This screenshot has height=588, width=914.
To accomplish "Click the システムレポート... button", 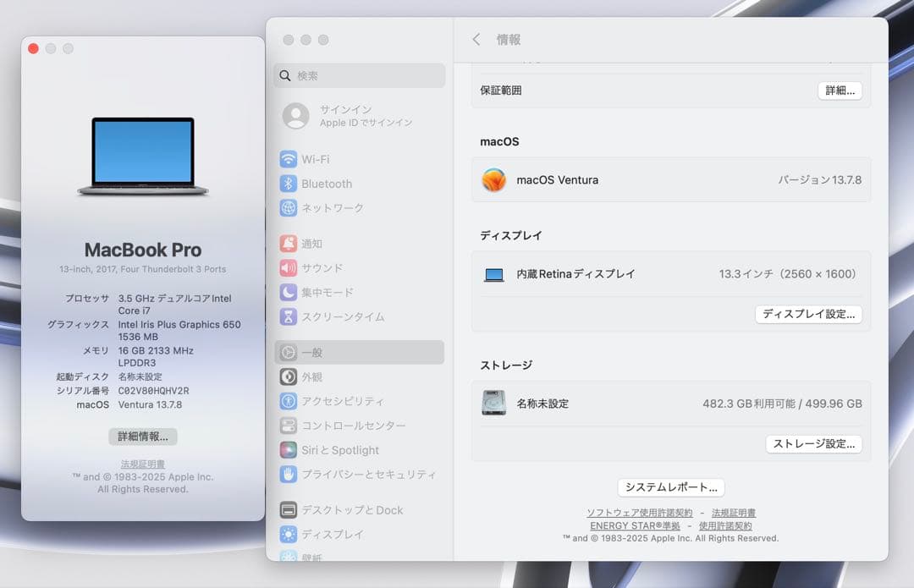I will tap(671, 487).
